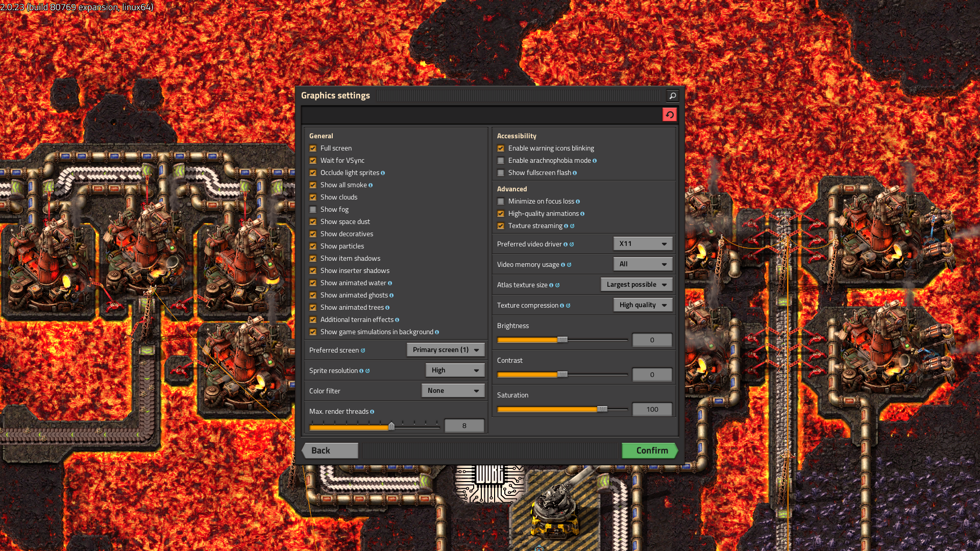Open Preferred video driver X11 dropdown

pos(643,244)
